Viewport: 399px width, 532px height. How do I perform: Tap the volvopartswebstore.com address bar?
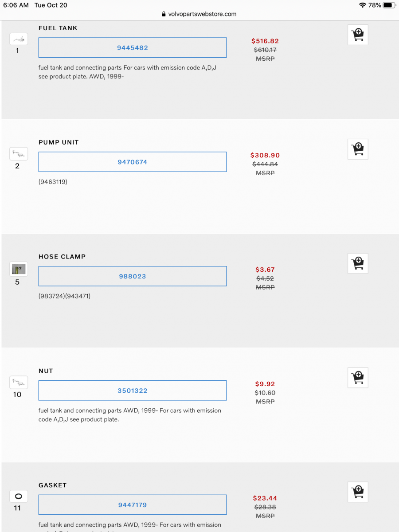(202, 14)
